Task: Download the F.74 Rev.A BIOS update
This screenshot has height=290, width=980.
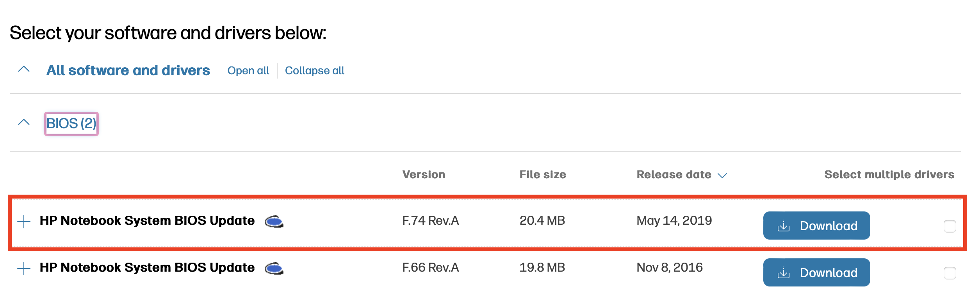Action: [816, 226]
